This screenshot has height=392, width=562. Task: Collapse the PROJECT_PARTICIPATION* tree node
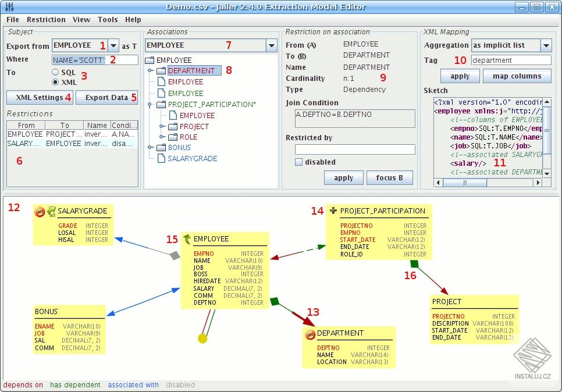[x=151, y=105]
